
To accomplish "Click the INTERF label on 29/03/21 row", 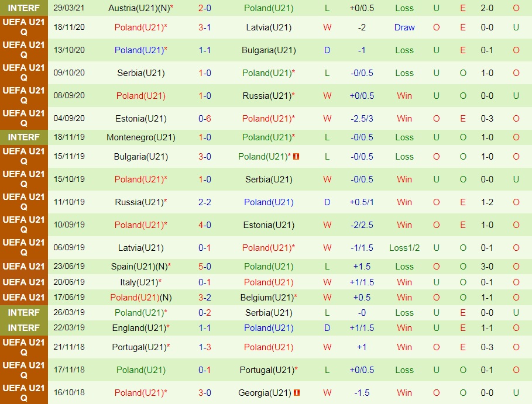I will (x=24, y=8).
